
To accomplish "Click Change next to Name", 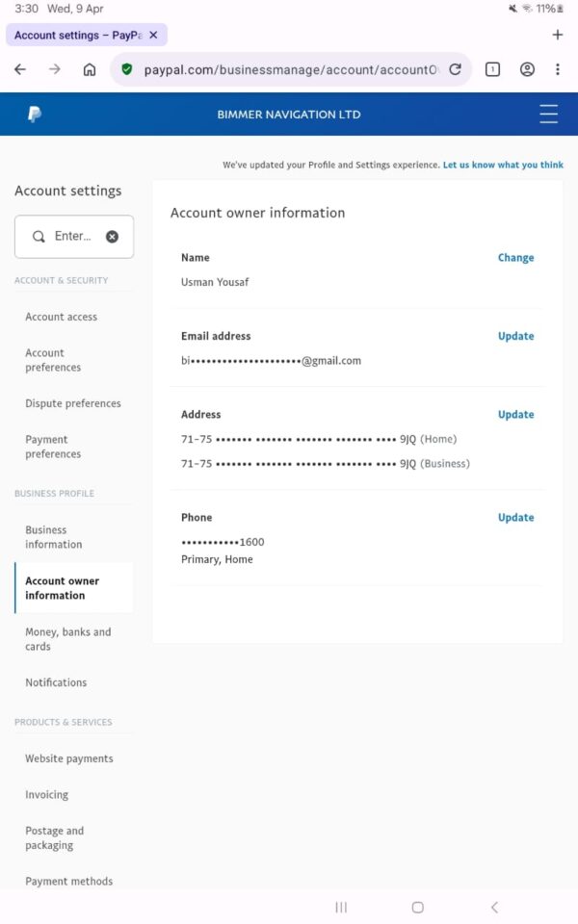I will pos(515,258).
